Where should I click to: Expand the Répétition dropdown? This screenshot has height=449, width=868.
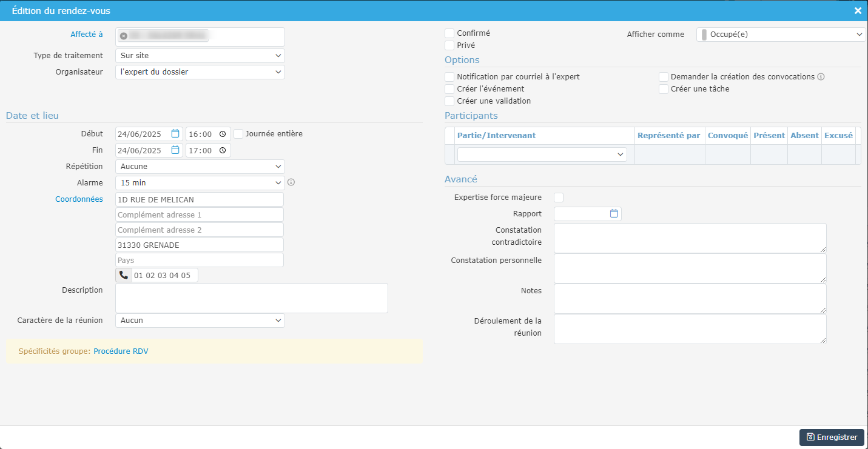pyautogui.click(x=200, y=166)
